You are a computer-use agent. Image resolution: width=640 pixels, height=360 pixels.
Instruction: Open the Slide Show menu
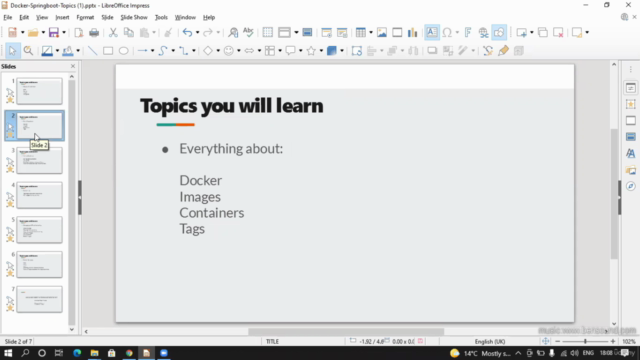coord(134,18)
